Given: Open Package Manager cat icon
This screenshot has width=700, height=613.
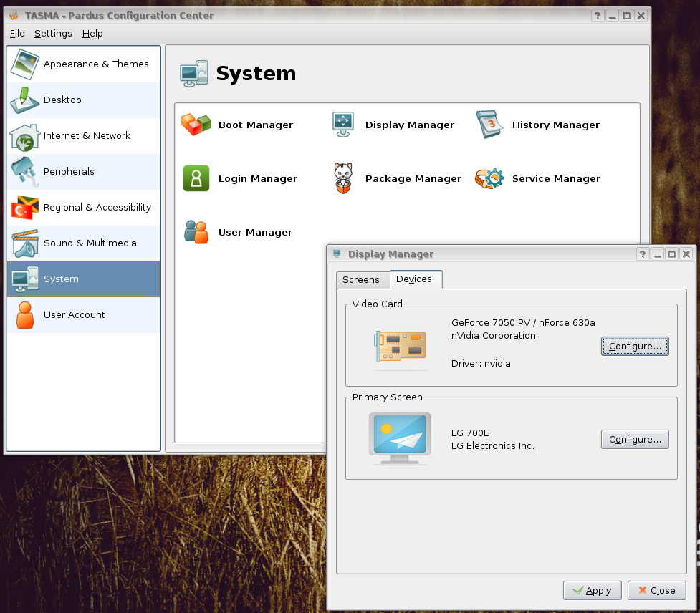Looking at the screenshot, I should [343, 178].
